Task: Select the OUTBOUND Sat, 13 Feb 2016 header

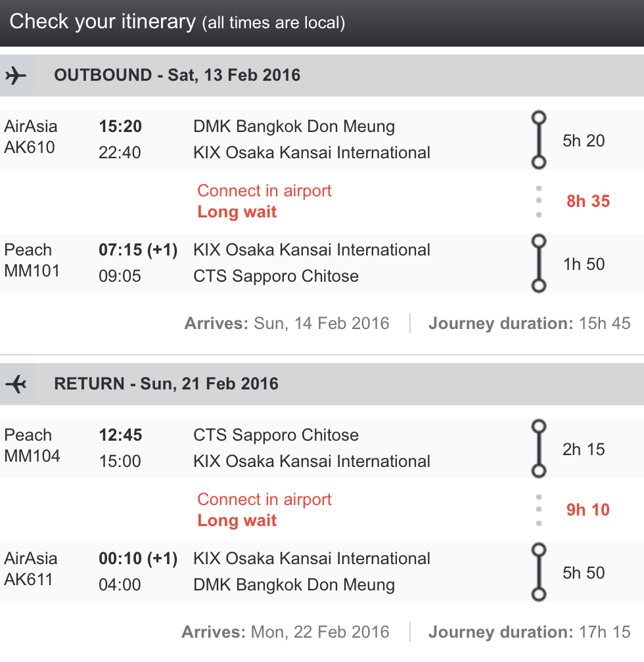Action: pos(322,76)
